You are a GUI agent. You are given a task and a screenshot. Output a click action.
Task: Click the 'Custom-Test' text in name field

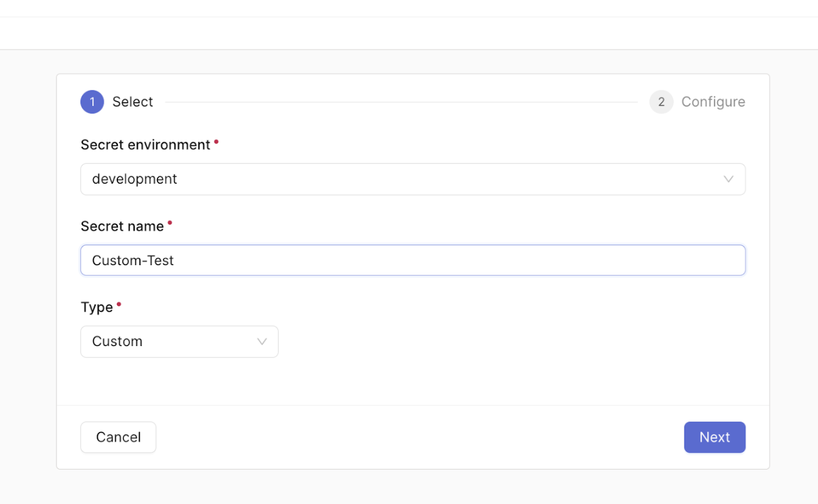(x=133, y=260)
